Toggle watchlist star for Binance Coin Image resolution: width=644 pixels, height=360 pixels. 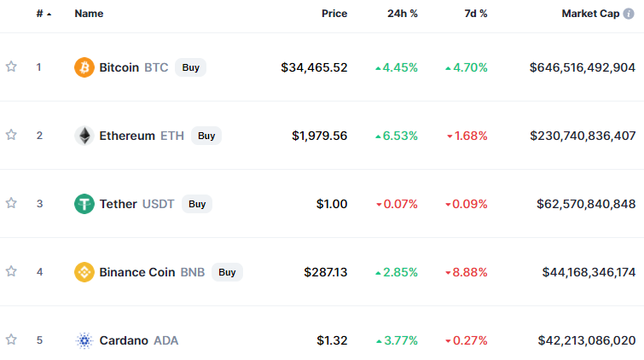(11, 271)
